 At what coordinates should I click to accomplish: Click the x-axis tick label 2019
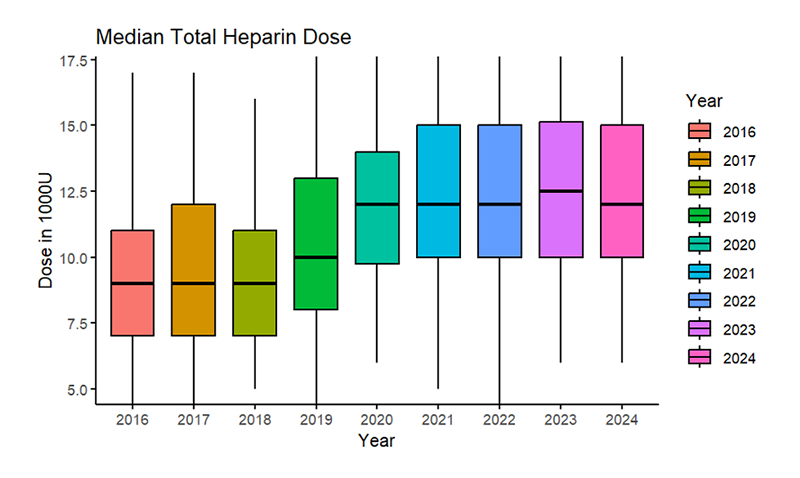(x=316, y=420)
